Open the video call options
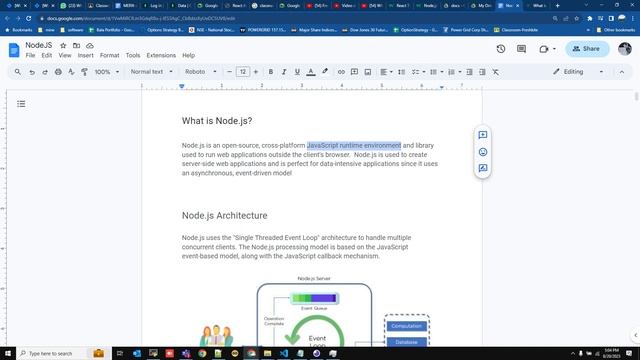The height and width of the screenshot is (360, 640). (547, 49)
